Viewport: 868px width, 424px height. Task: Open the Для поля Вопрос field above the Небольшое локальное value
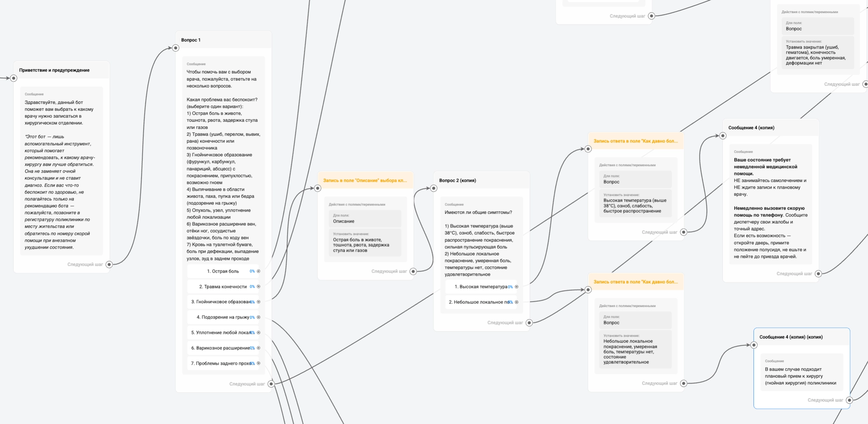(635, 320)
